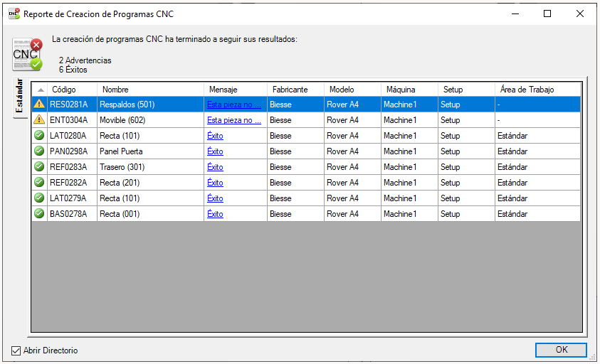Click green success icon for PAN0298A
This screenshot has width=600, height=364.
(39, 151)
